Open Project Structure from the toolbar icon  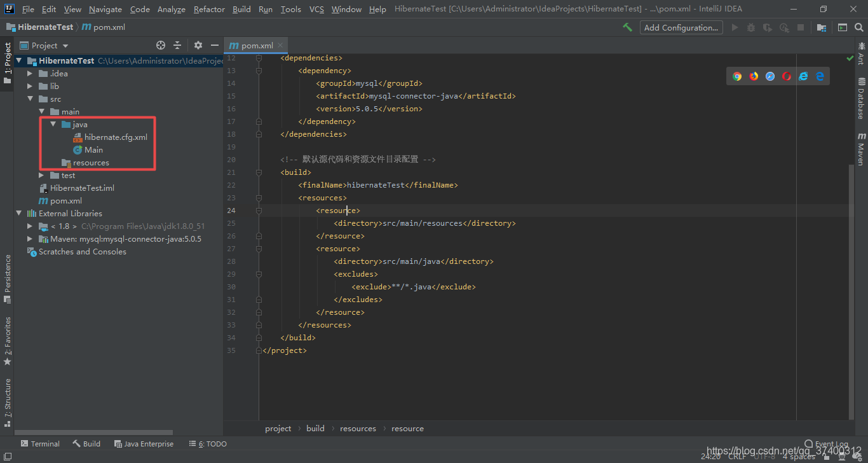point(822,27)
